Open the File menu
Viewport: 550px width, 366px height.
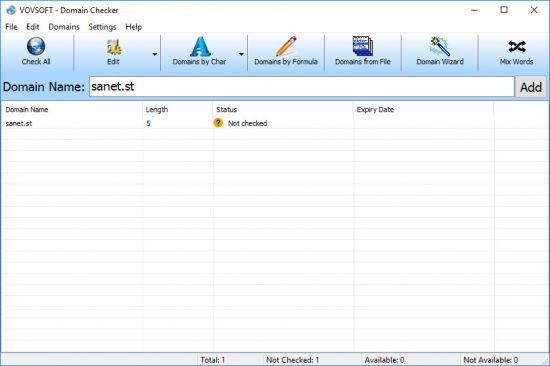click(11, 27)
